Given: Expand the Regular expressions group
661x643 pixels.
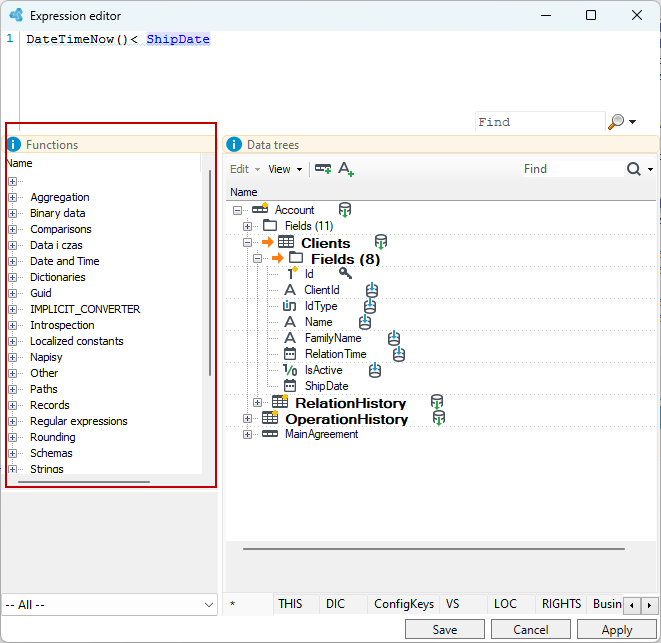Looking at the screenshot, I should tap(13, 421).
